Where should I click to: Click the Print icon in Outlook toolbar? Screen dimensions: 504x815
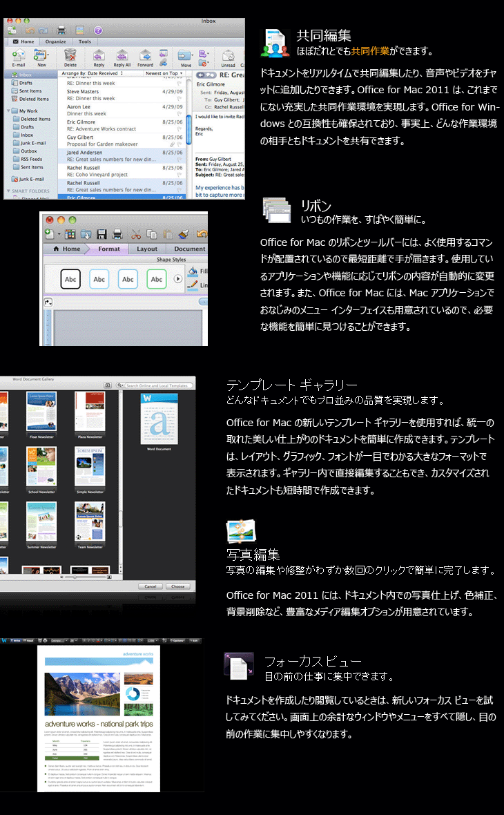61,30
